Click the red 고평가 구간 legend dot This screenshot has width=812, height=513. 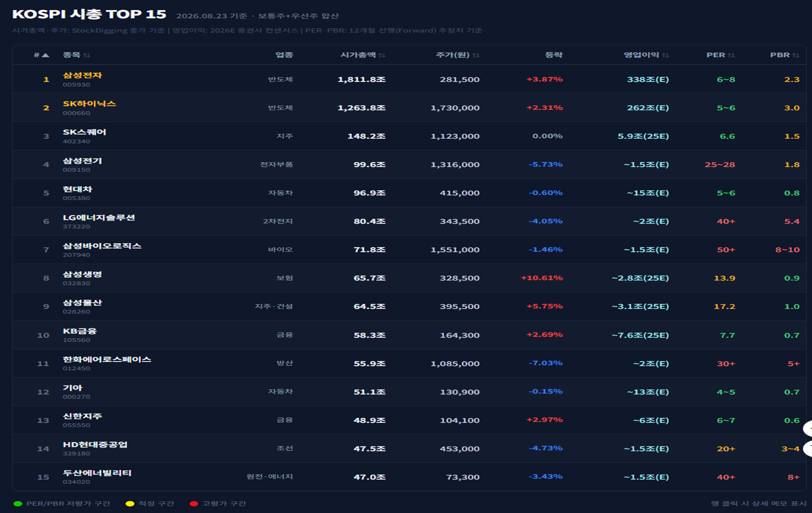coord(194,503)
